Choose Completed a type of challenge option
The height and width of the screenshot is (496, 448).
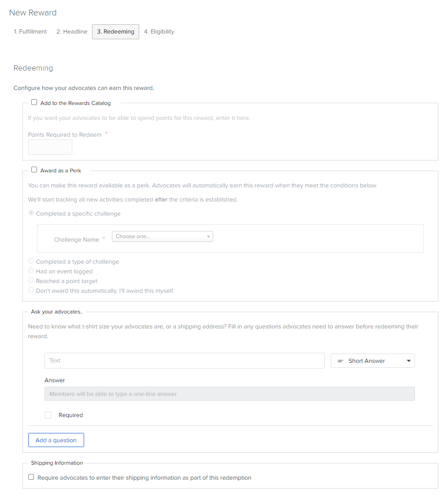click(x=31, y=261)
